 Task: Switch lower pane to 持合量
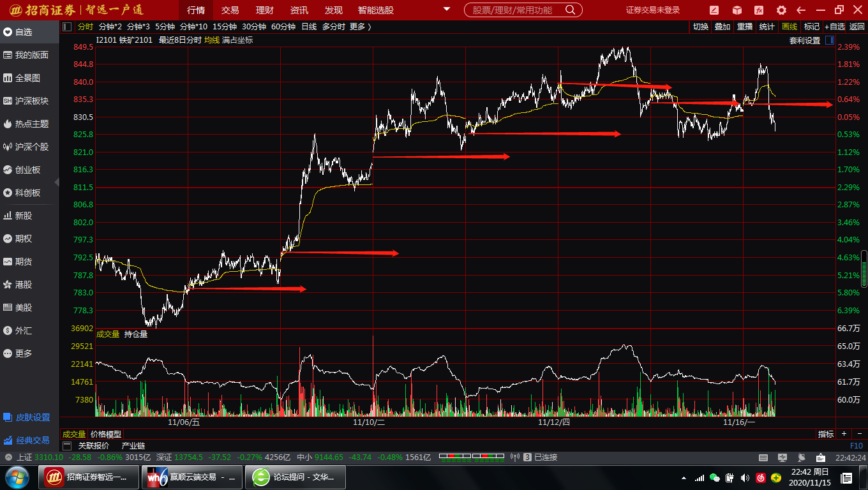click(x=136, y=334)
